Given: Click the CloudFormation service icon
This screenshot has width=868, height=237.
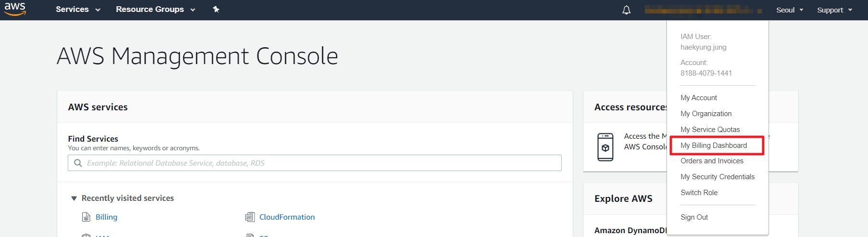Looking at the screenshot, I should point(250,217).
